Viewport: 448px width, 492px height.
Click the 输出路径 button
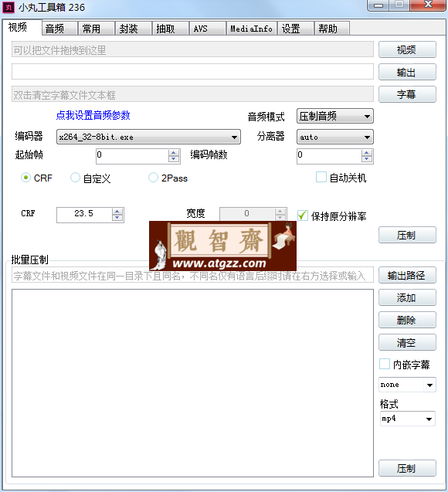click(407, 275)
